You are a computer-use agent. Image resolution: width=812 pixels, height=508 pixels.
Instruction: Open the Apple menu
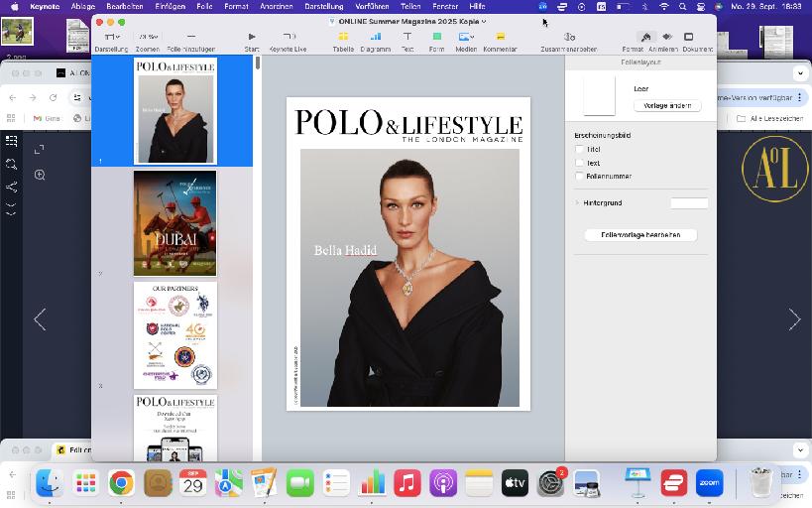coord(15,6)
